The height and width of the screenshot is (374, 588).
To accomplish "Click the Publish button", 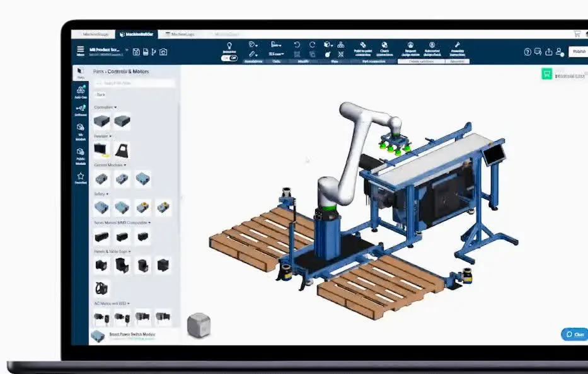I will (579, 52).
